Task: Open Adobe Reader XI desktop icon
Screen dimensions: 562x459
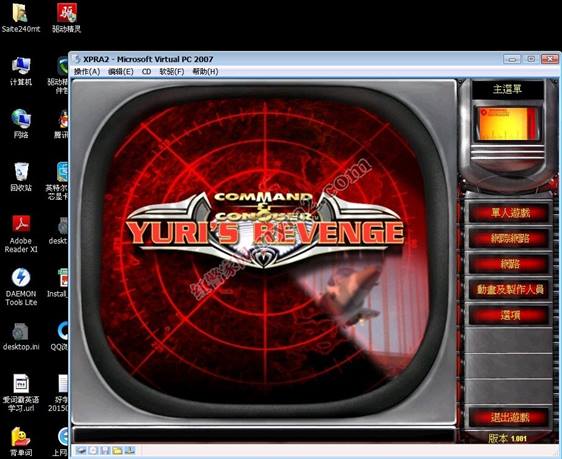Action: [x=21, y=234]
